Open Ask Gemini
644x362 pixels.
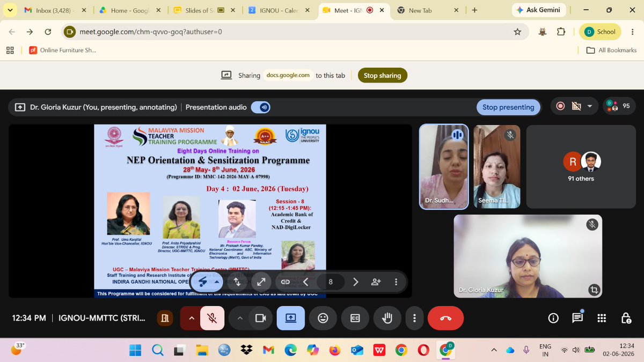(x=538, y=10)
